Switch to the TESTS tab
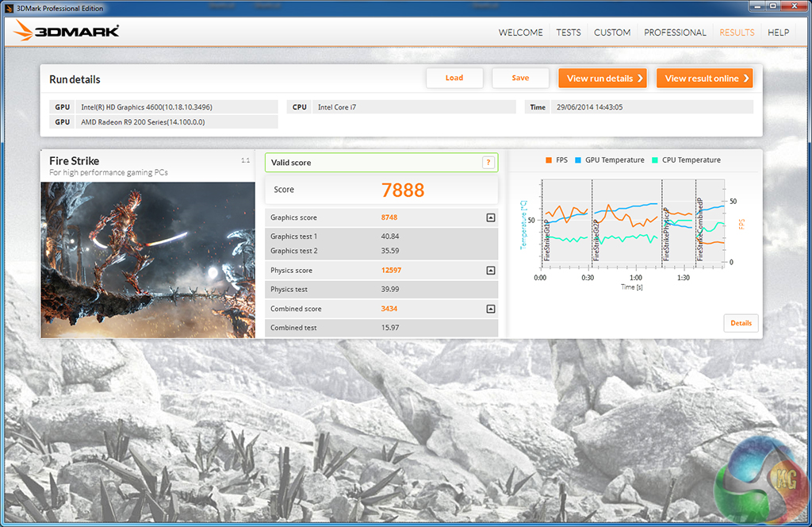Screen dimensions: 812x527 point(568,33)
